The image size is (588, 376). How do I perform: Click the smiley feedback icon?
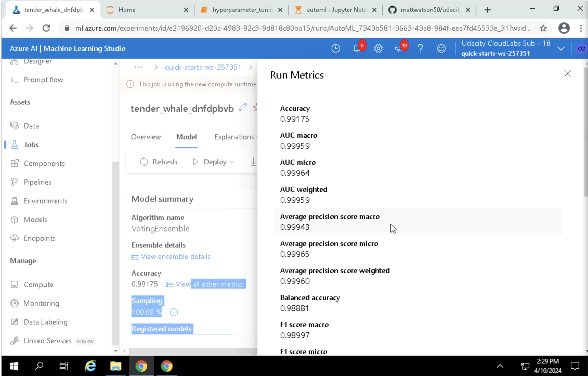(x=441, y=48)
